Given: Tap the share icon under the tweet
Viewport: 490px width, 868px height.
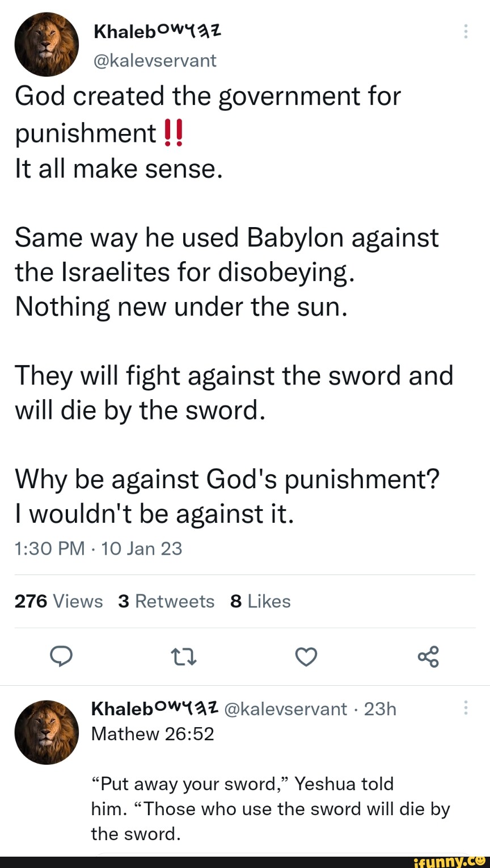Looking at the screenshot, I should click(428, 657).
